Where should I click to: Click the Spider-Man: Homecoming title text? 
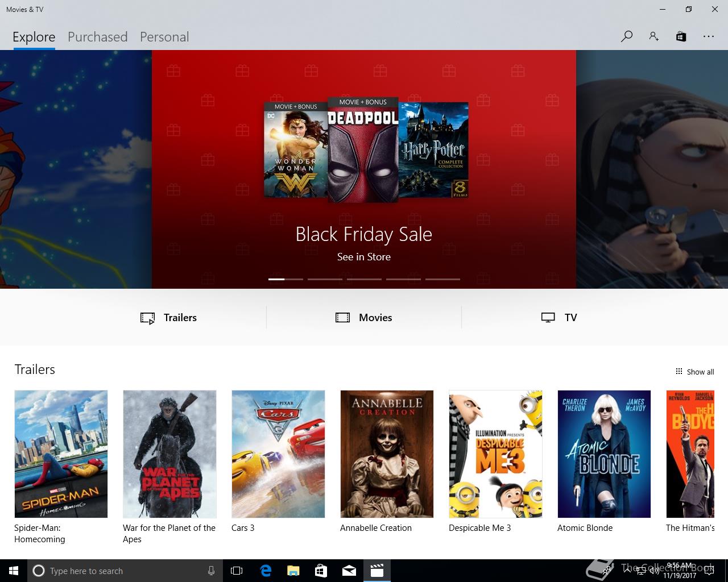(x=40, y=533)
